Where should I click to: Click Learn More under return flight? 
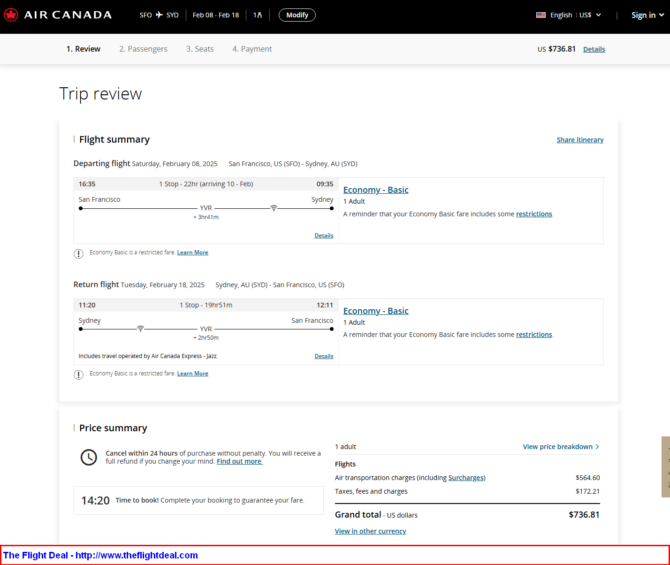pos(193,374)
